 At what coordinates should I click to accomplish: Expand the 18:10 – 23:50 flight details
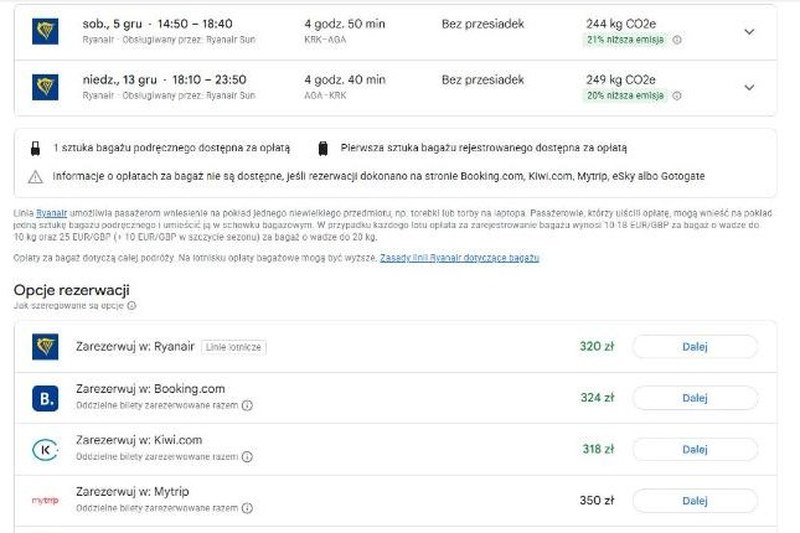tap(749, 87)
